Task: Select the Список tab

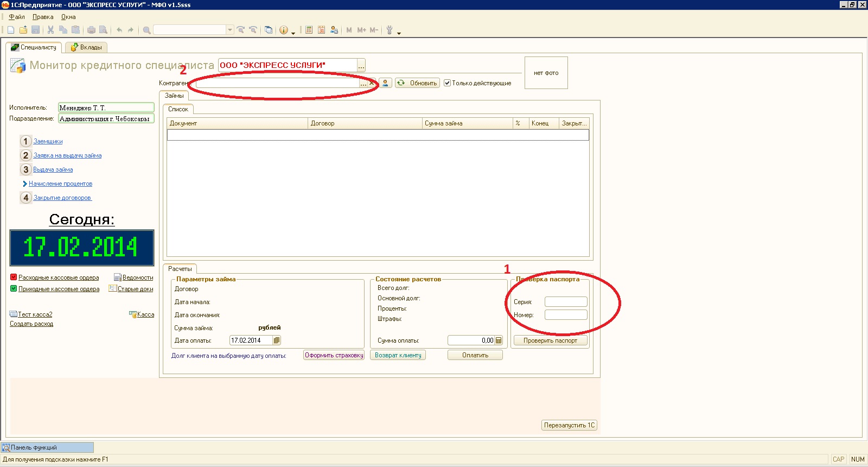Action: pos(178,109)
